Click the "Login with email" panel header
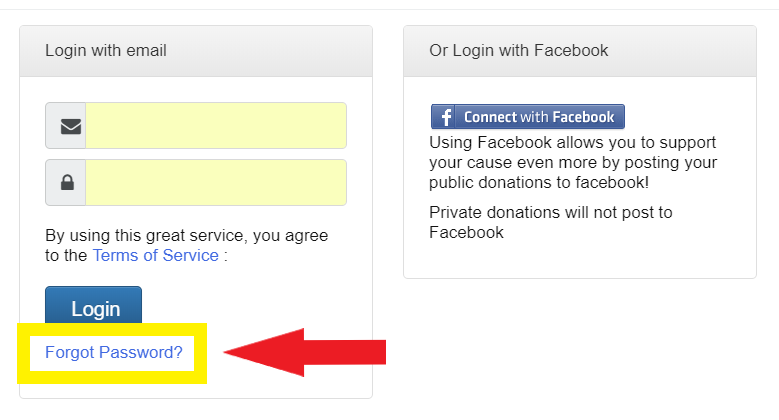The width and height of the screenshot is (779, 420). [x=196, y=51]
